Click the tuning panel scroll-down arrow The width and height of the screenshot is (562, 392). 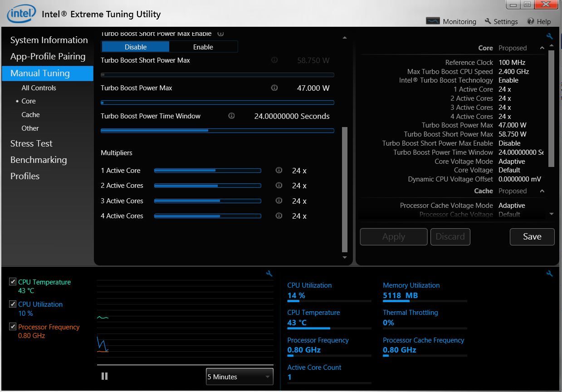pos(345,258)
